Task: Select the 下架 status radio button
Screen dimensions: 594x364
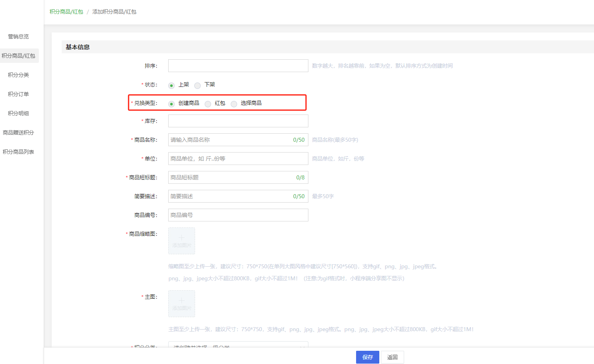Action: click(197, 85)
